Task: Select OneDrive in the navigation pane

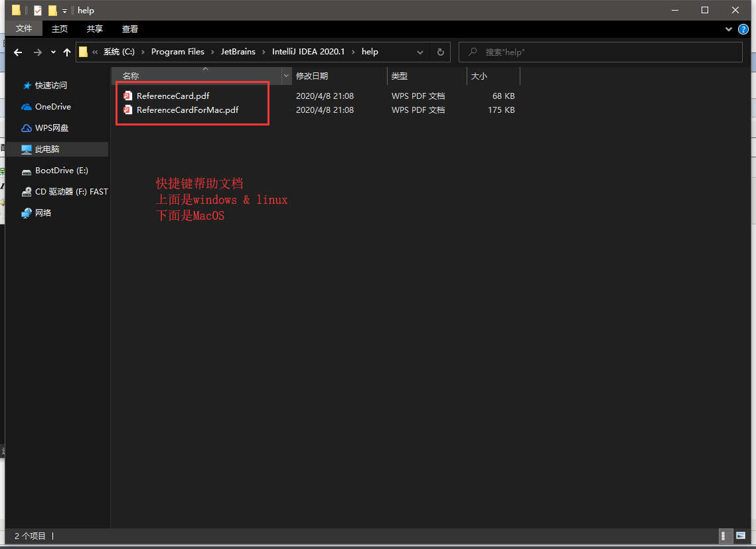Action: click(x=53, y=107)
